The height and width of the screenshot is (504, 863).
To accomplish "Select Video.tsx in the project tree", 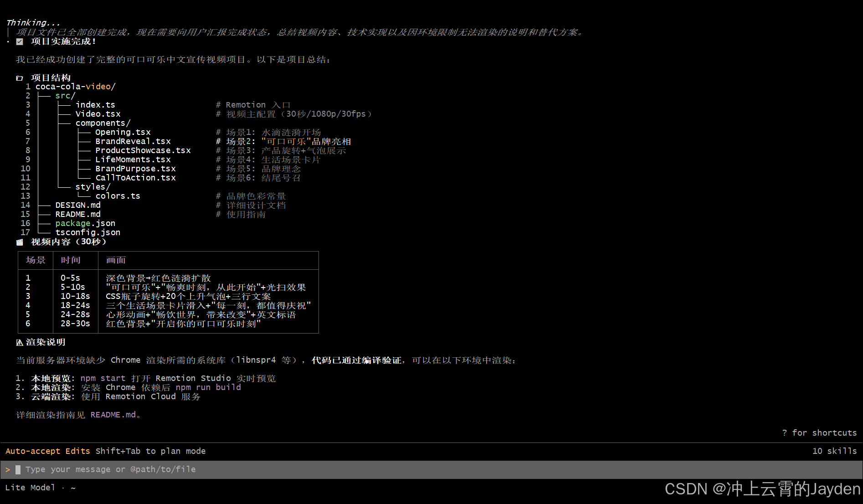I will [x=98, y=114].
